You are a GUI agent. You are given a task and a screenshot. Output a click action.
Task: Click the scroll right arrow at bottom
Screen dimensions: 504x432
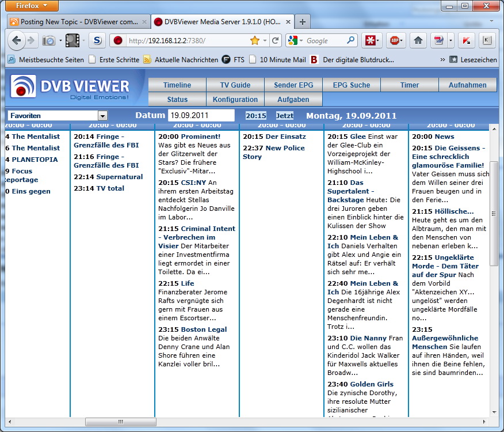(x=484, y=422)
